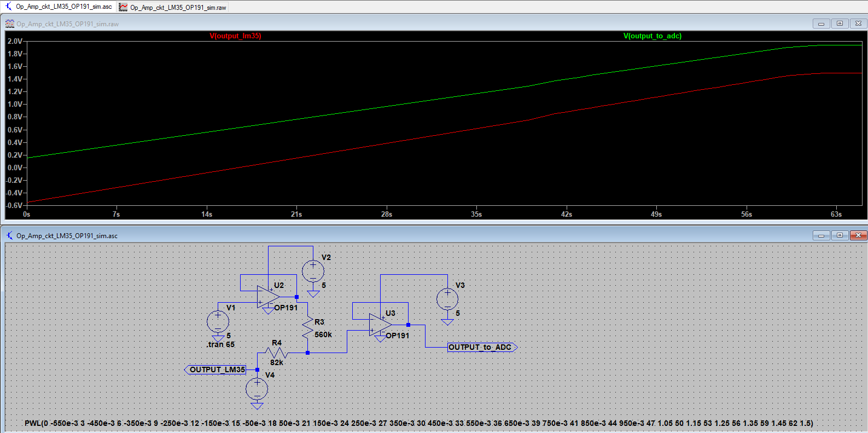Click the 560k resistor value
Screen dimensions: 868x433
click(323, 334)
